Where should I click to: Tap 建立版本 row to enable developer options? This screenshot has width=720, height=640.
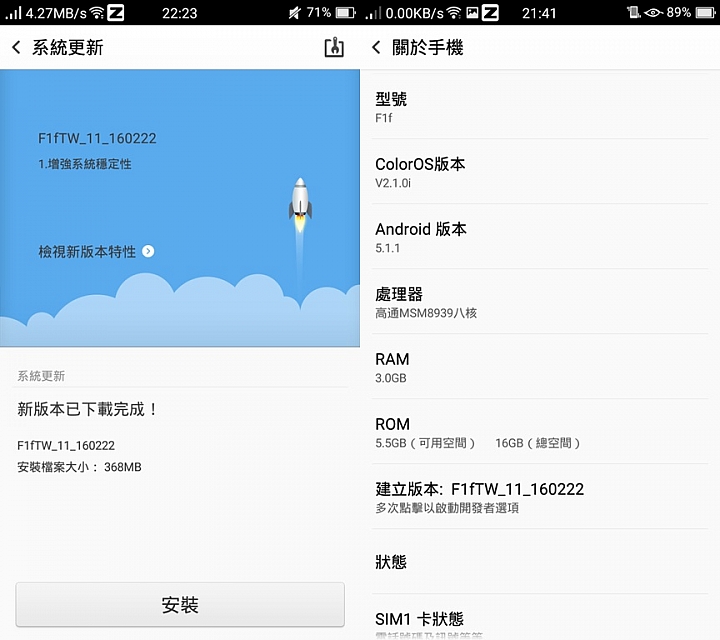[x=540, y=497]
